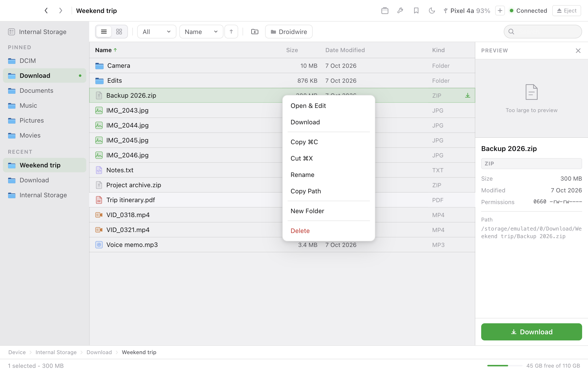The image size is (588, 372).
Task: Go forward with the right chevron
Action: 61,11
